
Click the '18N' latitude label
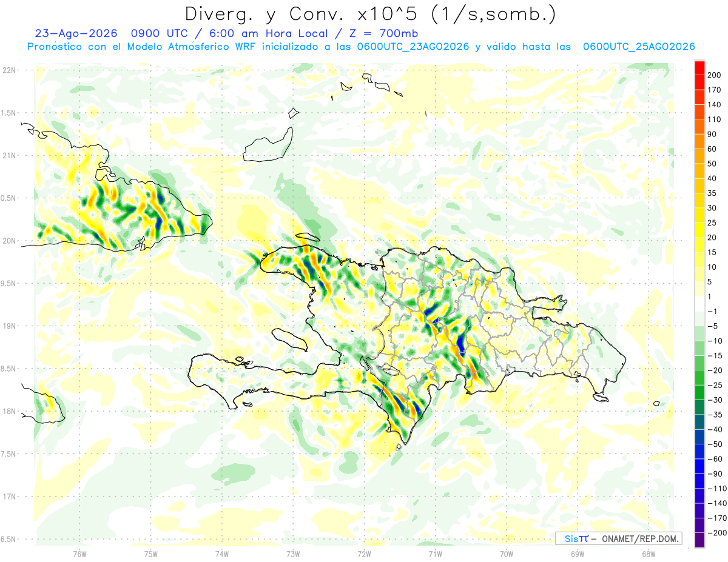[x=9, y=412]
